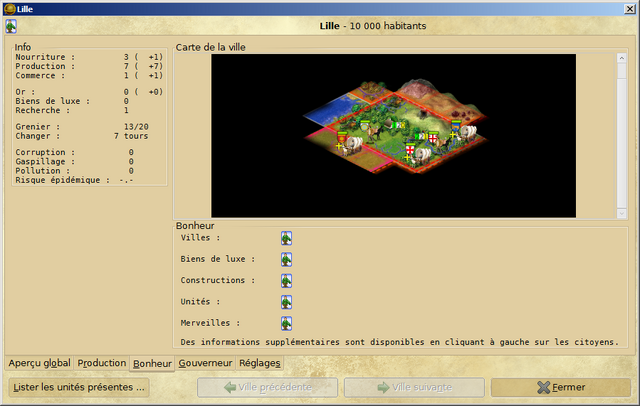Click citizen icon in Villes row

286,238
